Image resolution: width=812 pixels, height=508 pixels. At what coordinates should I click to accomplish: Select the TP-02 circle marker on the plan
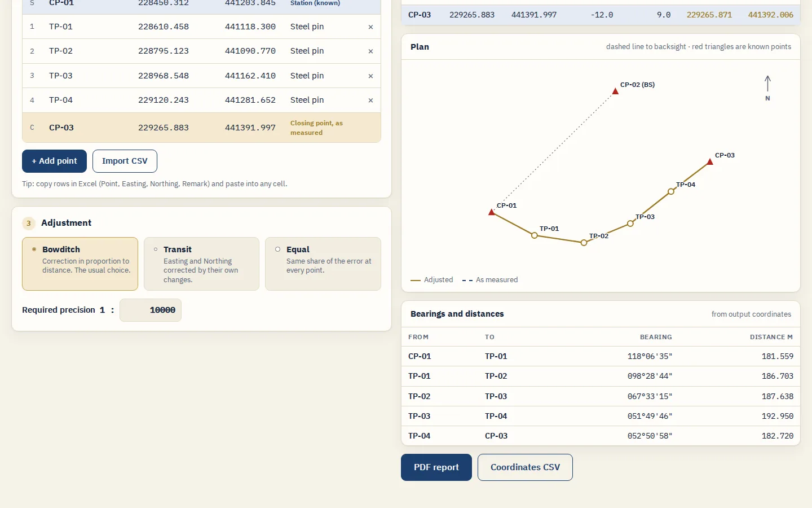tap(584, 243)
